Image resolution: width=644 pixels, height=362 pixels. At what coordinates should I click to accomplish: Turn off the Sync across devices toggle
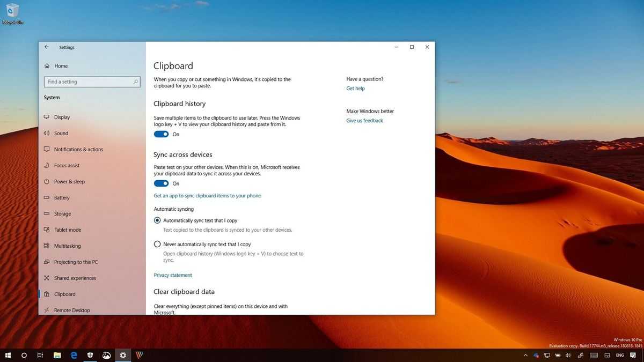161,183
